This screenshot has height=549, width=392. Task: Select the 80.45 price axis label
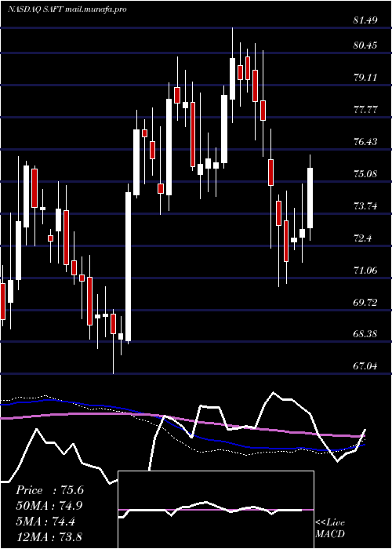click(x=365, y=45)
